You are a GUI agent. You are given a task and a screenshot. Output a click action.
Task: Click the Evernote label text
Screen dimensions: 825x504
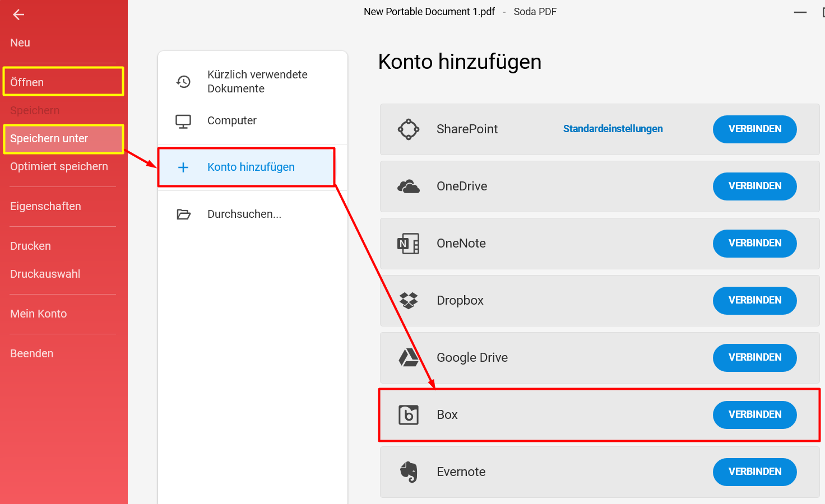coord(461,472)
